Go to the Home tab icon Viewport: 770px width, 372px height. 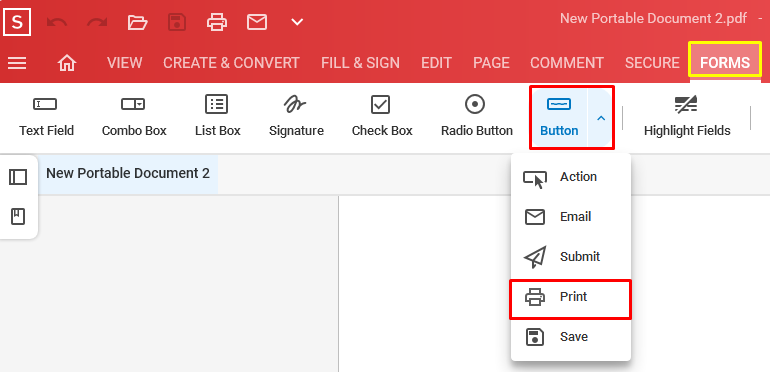click(x=67, y=63)
